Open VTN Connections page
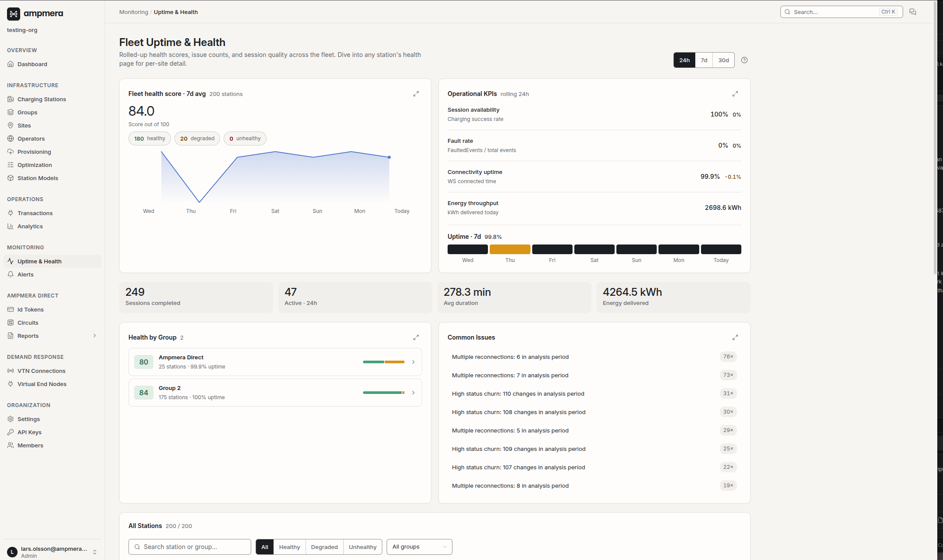 click(x=52, y=371)
